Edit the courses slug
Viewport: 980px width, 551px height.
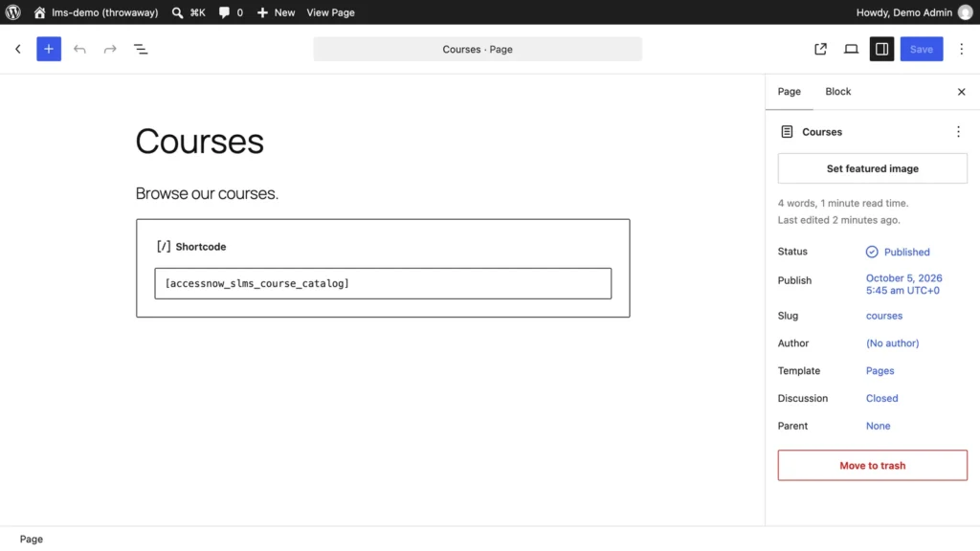(x=883, y=316)
